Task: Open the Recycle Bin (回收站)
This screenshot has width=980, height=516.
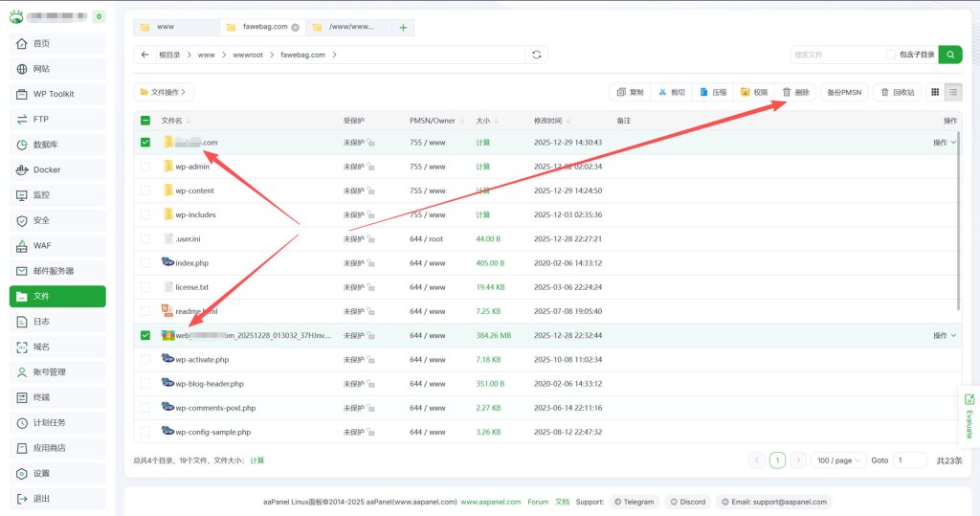Action: click(898, 92)
